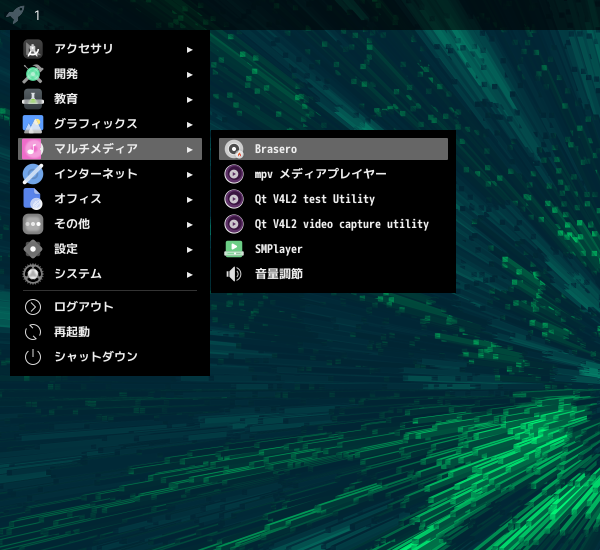This screenshot has width=600, height=550.
Task: Open 音量調節 volume control
Action: click(333, 274)
